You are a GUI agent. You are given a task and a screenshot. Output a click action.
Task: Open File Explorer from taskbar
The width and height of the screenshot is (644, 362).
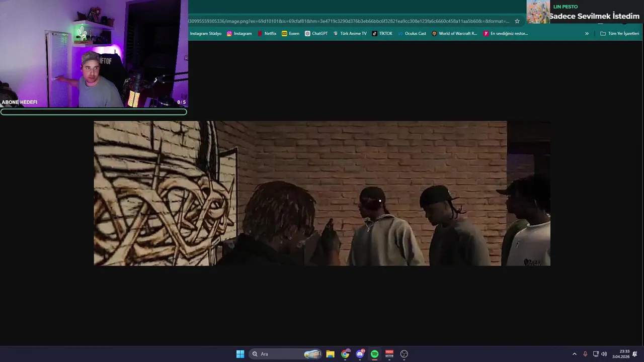point(330,354)
